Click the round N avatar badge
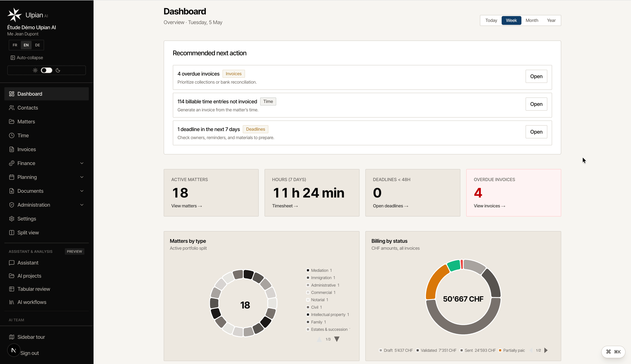The image size is (631, 364). pos(14,350)
